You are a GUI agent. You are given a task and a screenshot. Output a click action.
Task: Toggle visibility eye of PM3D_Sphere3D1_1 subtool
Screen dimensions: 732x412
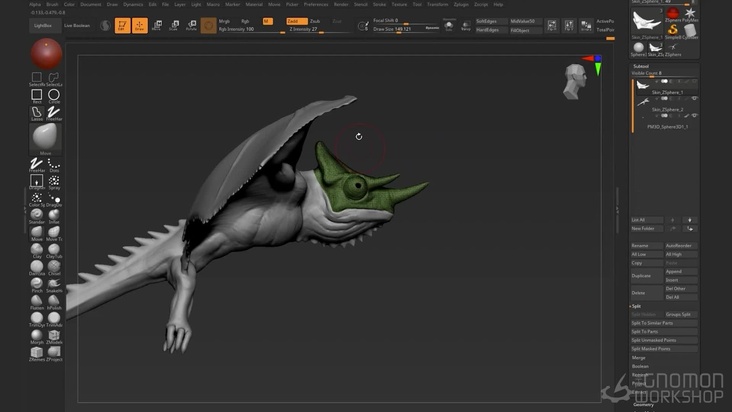pyautogui.click(x=694, y=115)
